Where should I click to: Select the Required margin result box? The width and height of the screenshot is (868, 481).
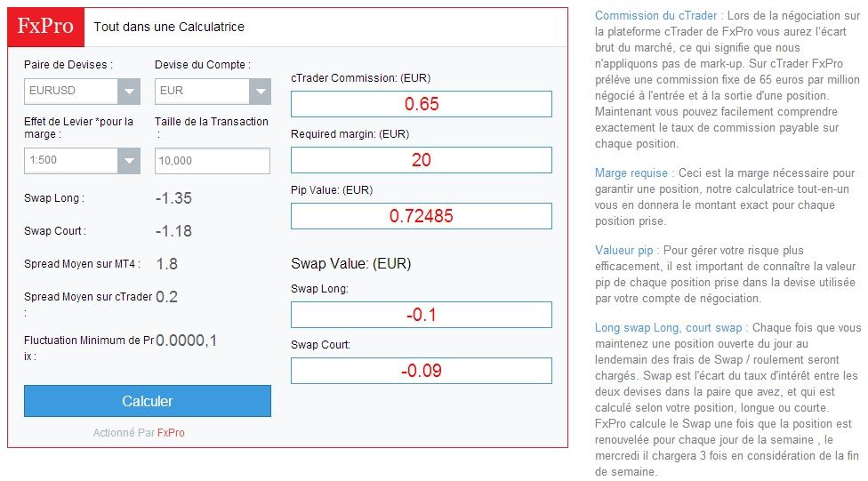pyautogui.click(x=421, y=160)
